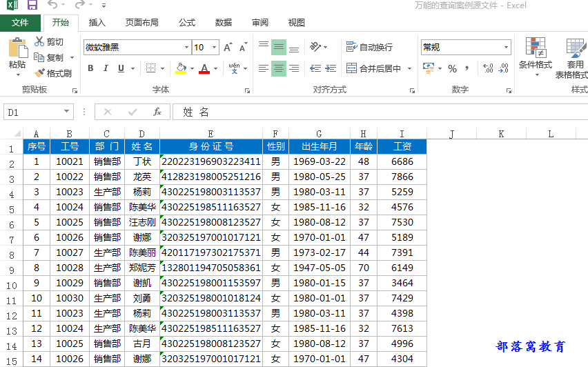This screenshot has height=367, width=588.
Task: Switch to 数据 Data tab
Action: (223, 23)
